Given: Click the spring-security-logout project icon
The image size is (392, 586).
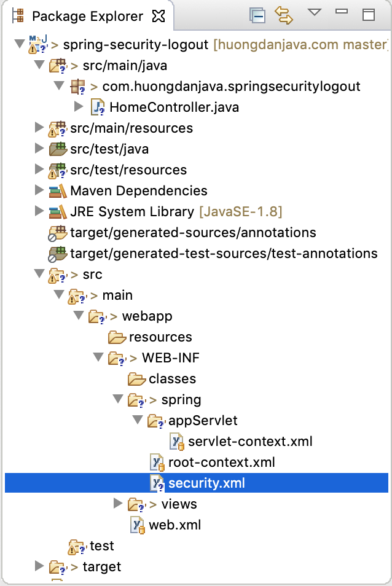Looking at the screenshot, I should pos(39,44).
